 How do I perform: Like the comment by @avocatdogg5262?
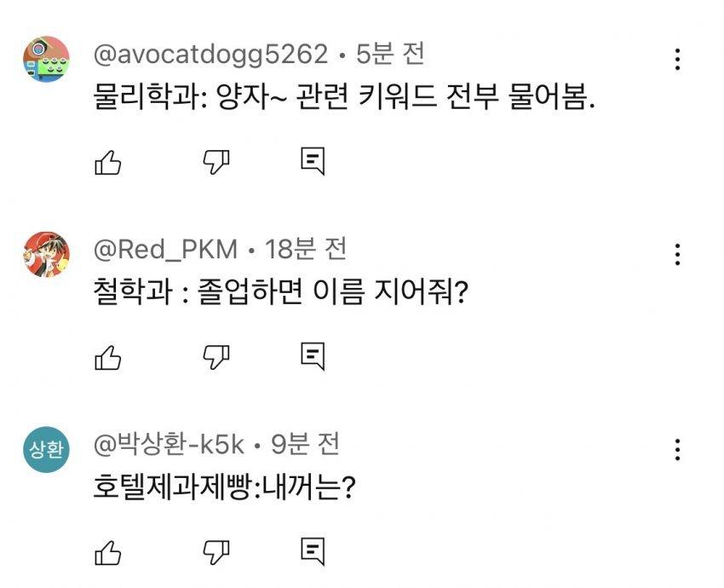pyautogui.click(x=107, y=162)
